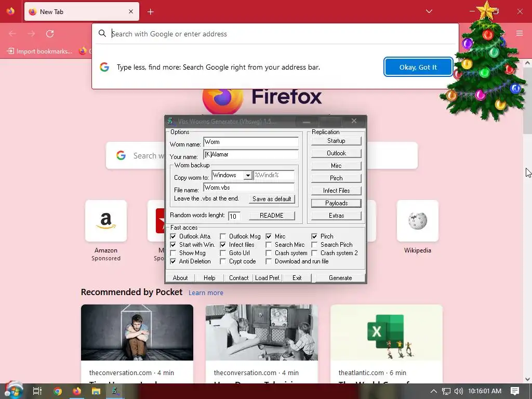Enable Show Msg checkbox
Image resolution: width=532 pixels, height=399 pixels.
(x=173, y=253)
